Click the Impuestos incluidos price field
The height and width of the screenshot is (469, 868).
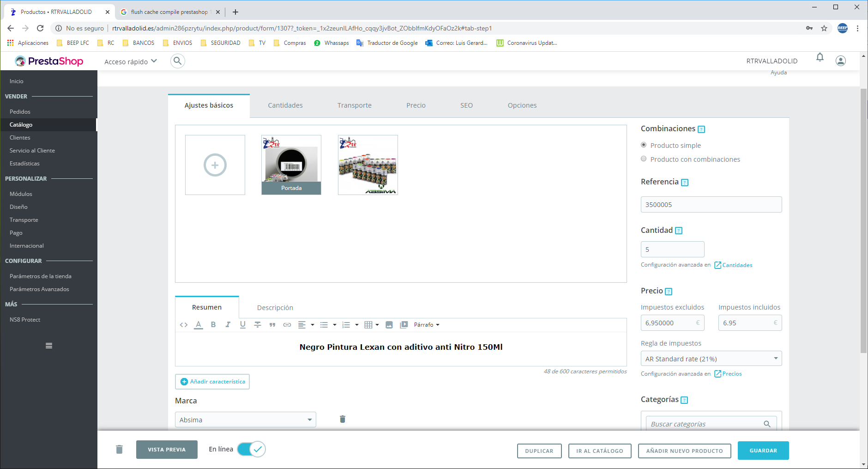[x=750, y=323]
